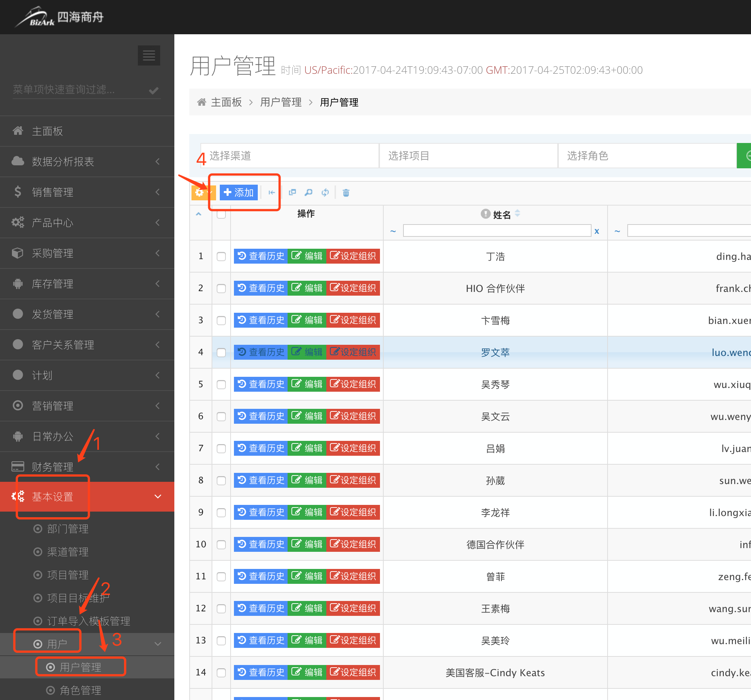Image resolution: width=751 pixels, height=700 pixels.
Task: Open the orange gear settings dropdown
Action: tap(203, 192)
